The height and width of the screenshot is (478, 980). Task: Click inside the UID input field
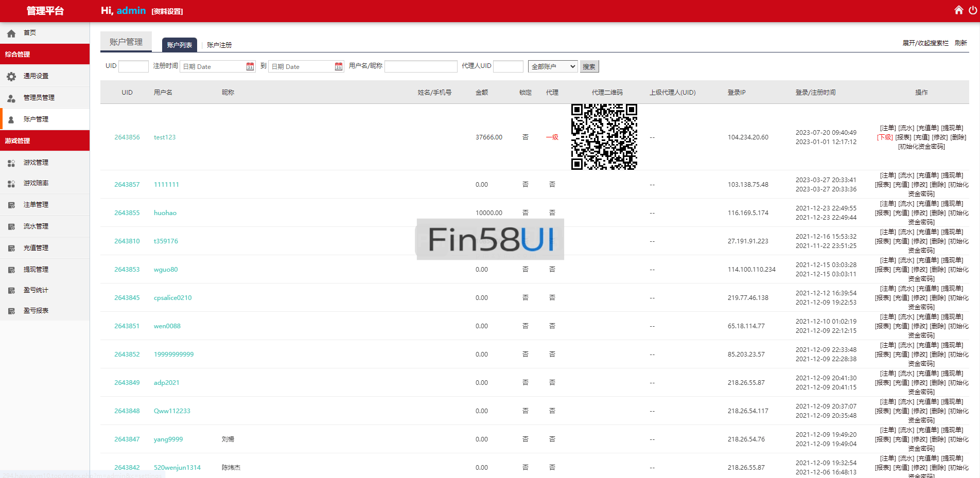(133, 66)
